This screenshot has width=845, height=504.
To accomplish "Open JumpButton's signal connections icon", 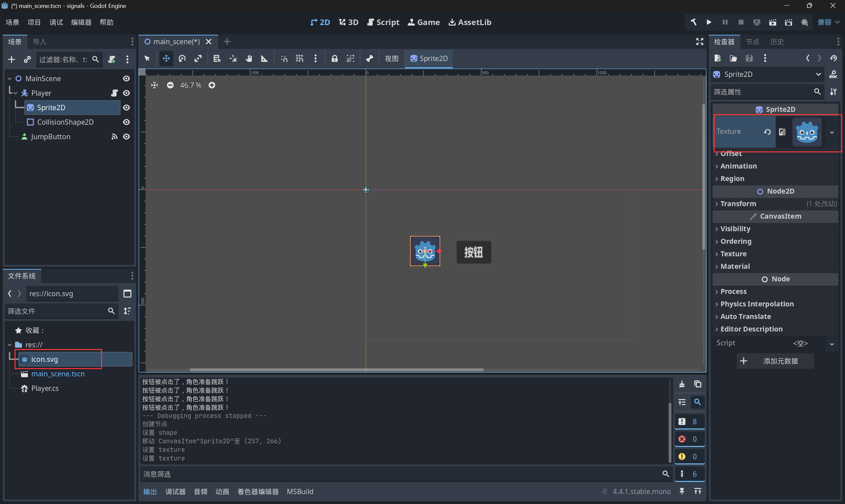I will pos(115,137).
